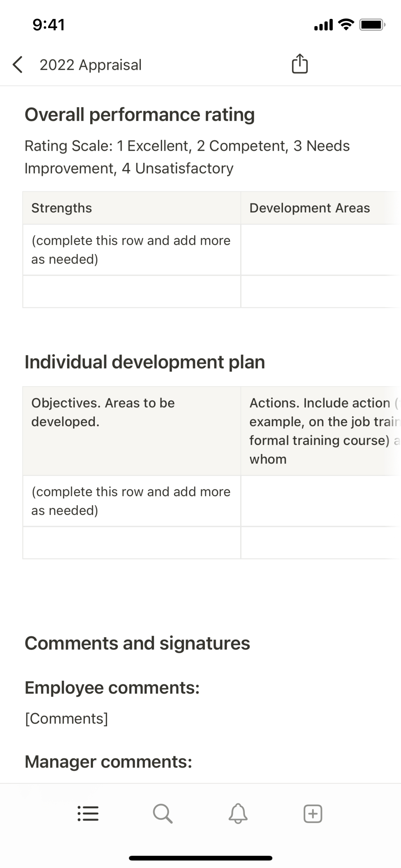Edit first Strengths cell placeholder text
This screenshot has width=401, height=868.
coord(131,250)
